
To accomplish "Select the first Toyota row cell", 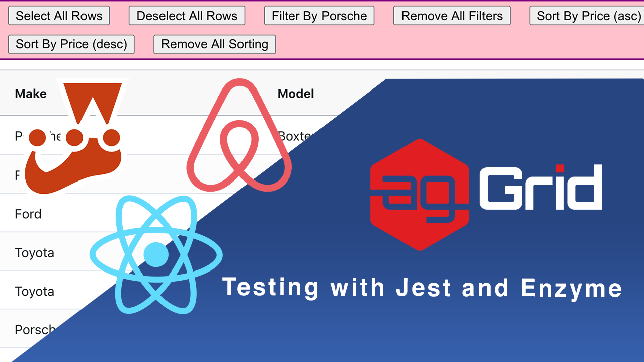I will click(34, 252).
